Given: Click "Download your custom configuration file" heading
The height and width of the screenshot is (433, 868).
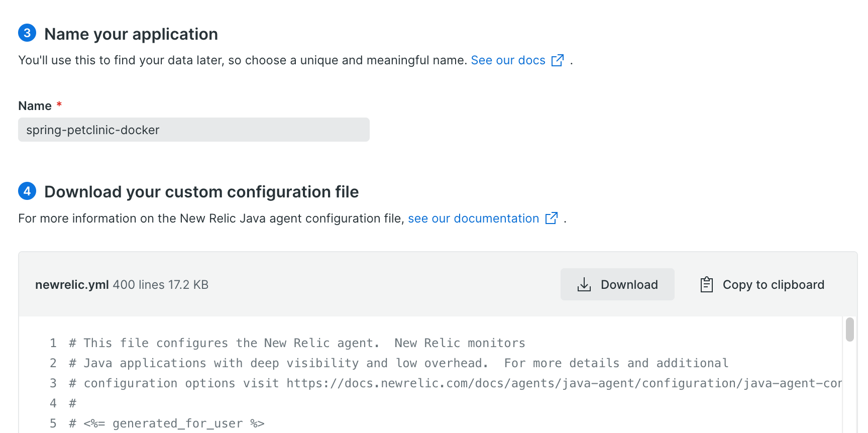Looking at the screenshot, I should click(x=201, y=192).
